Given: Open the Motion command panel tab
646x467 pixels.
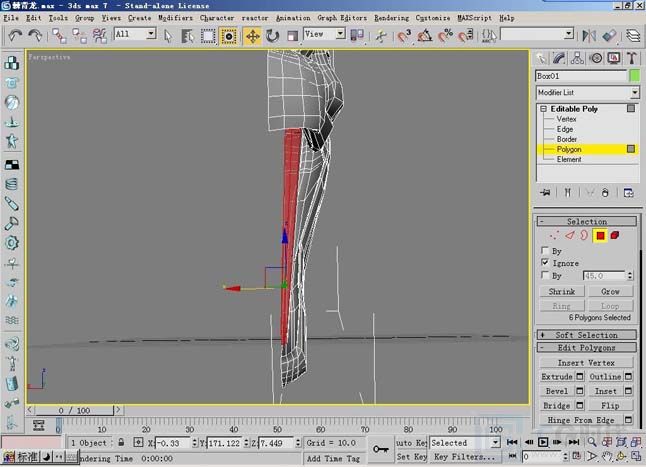Looking at the screenshot, I should coord(596,58).
